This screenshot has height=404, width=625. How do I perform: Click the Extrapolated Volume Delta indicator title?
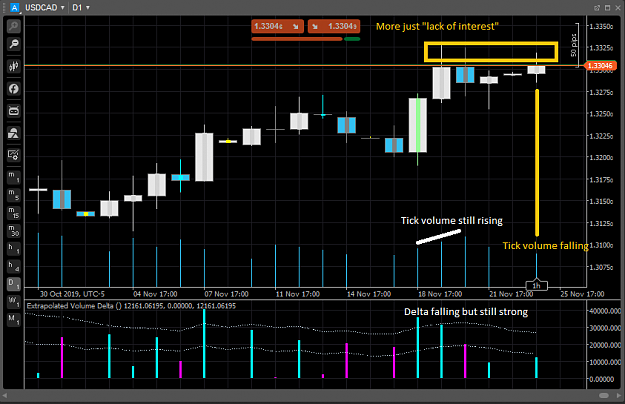point(131,306)
